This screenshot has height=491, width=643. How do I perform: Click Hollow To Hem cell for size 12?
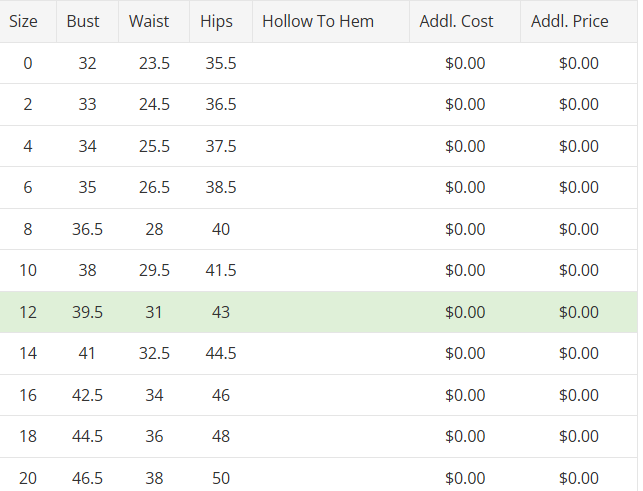tap(330, 312)
